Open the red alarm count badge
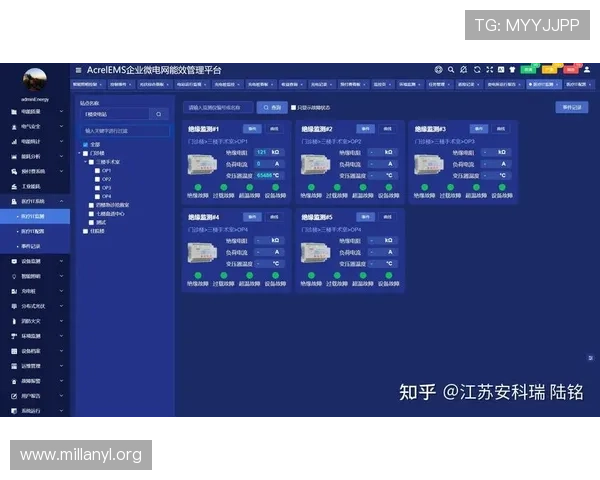Viewport: 600px width, 480px height. pyautogui.click(x=572, y=69)
